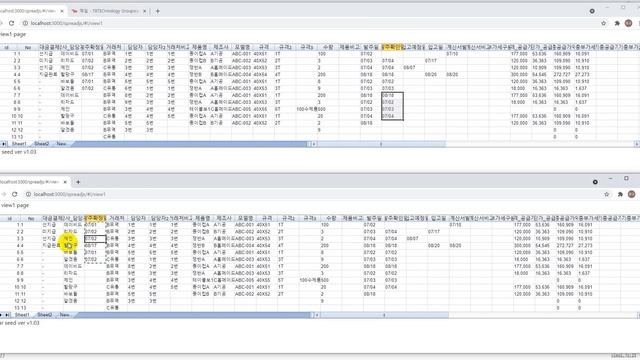The width and height of the screenshot is (640, 360).
Task: Open profile avatar in upper browser window
Action: coord(629,23)
